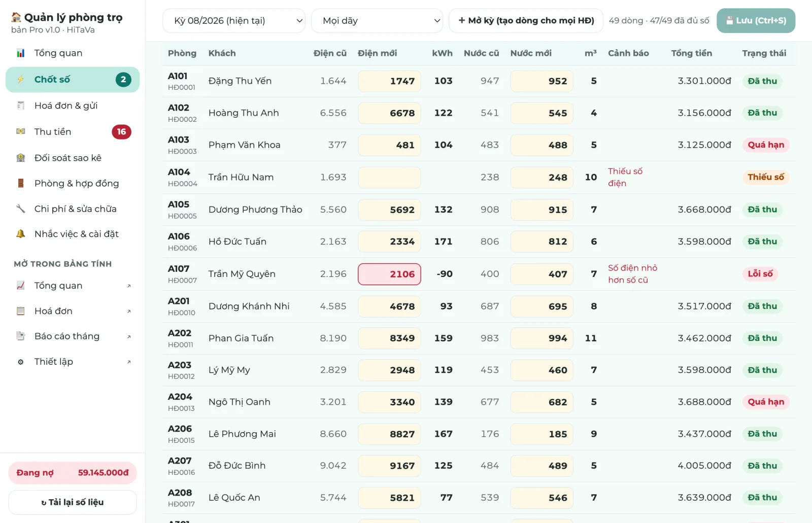
Task: Click the lightning icon beside Chốt số
Action: point(21,79)
